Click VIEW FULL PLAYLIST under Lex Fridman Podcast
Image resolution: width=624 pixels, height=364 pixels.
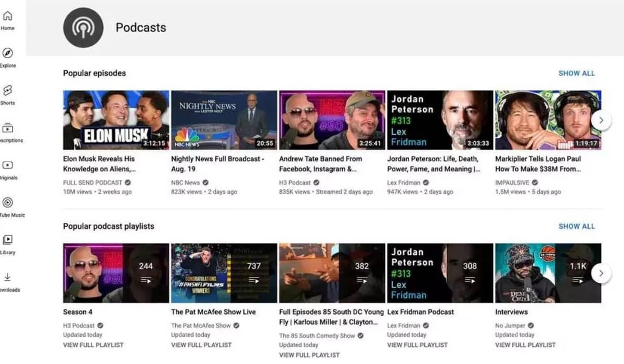418,345
